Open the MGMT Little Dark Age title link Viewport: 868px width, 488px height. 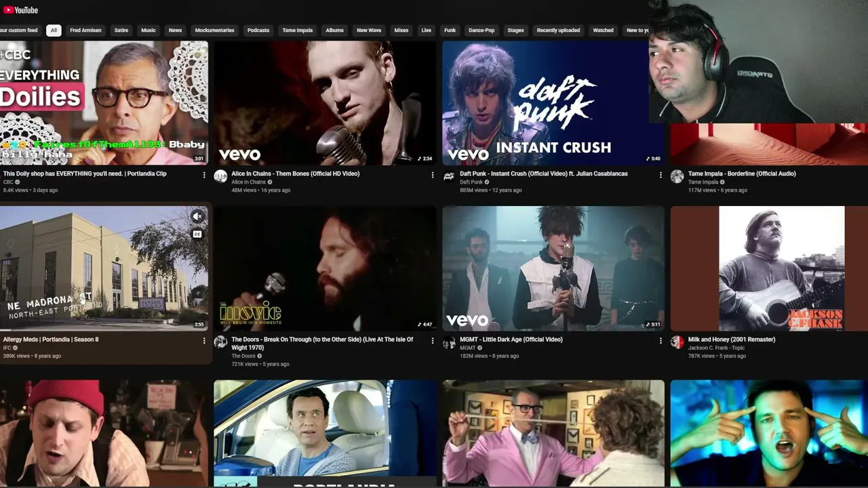(x=511, y=340)
